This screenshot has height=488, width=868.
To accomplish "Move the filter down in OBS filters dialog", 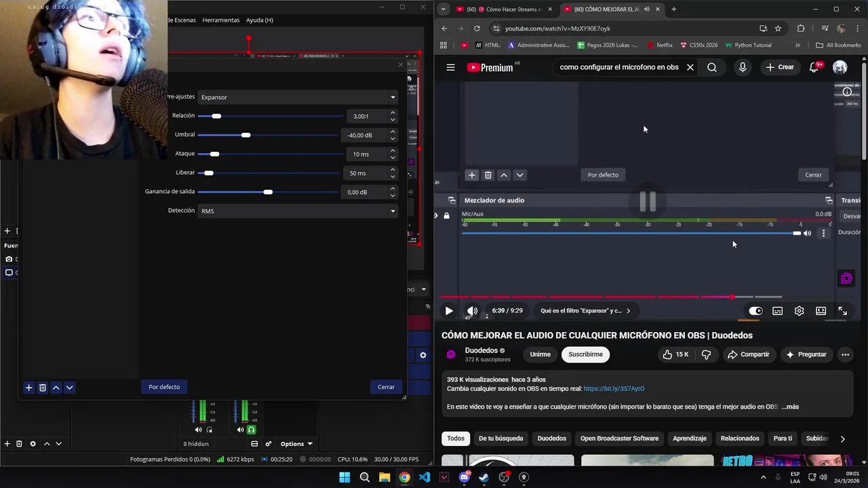I will click(69, 388).
